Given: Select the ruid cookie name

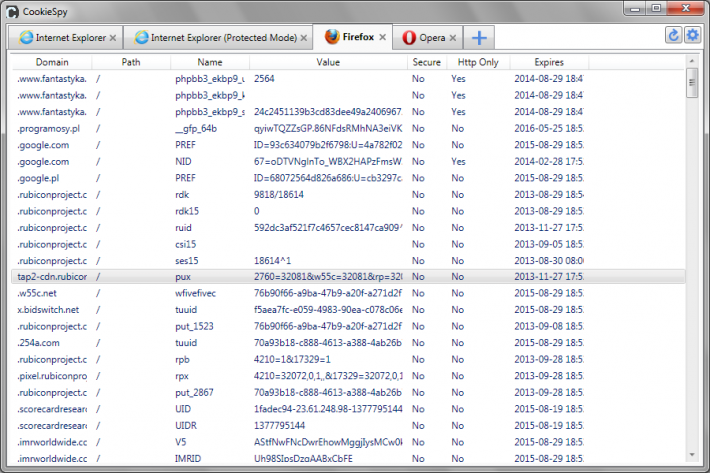Looking at the screenshot, I should [183, 228].
